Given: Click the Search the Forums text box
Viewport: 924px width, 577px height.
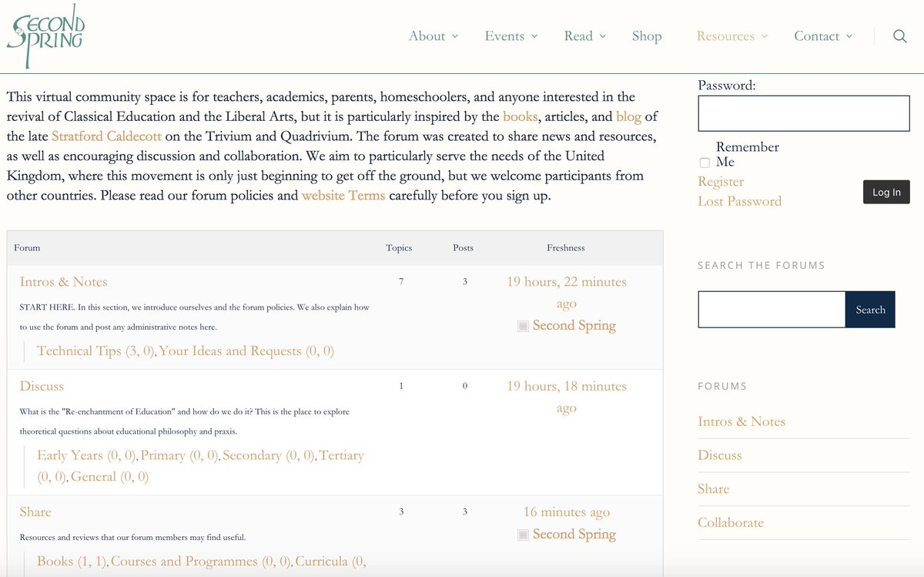Looking at the screenshot, I should 772,310.
